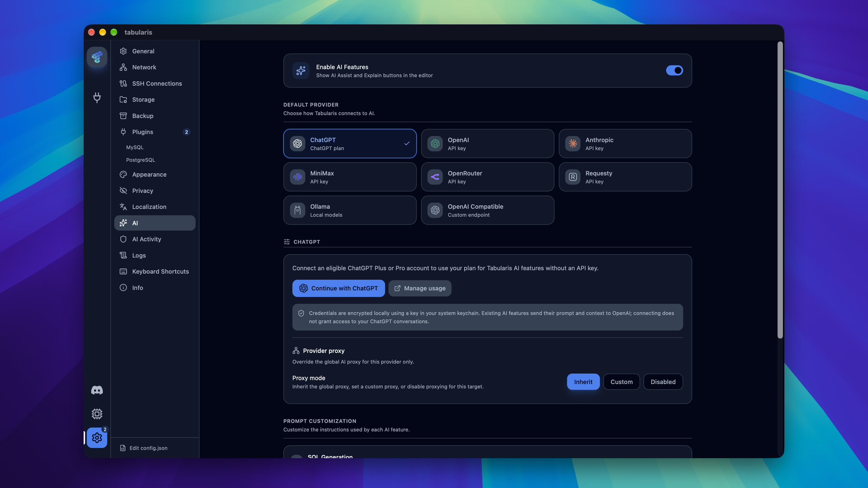Open the connections plug icon

pyautogui.click(x=97, y=98)
